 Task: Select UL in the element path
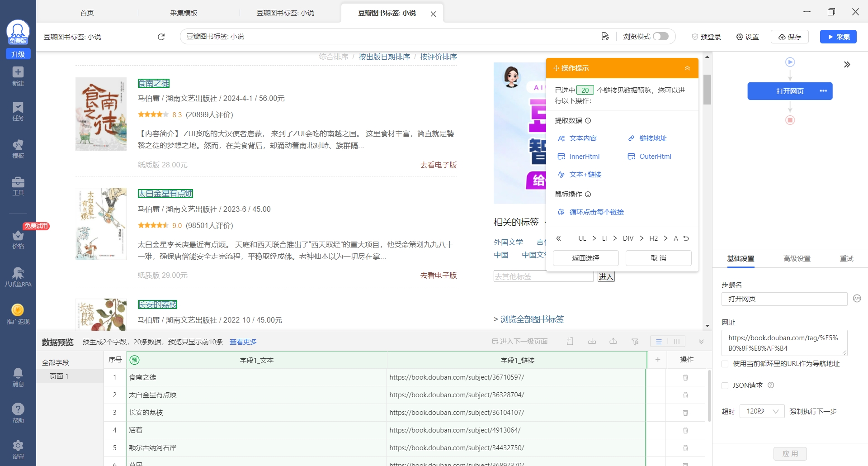click(582, 238)
